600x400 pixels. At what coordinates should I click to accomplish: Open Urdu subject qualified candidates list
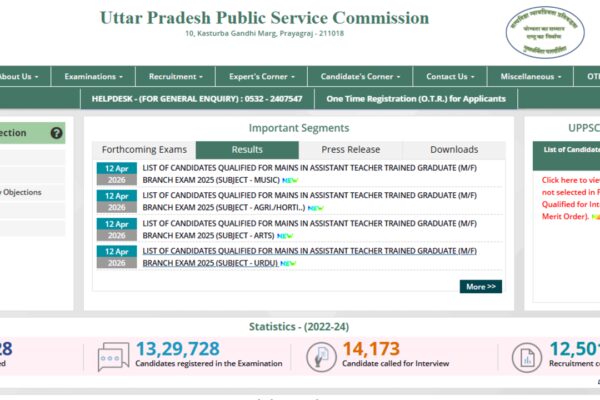(x=309, y=257)
